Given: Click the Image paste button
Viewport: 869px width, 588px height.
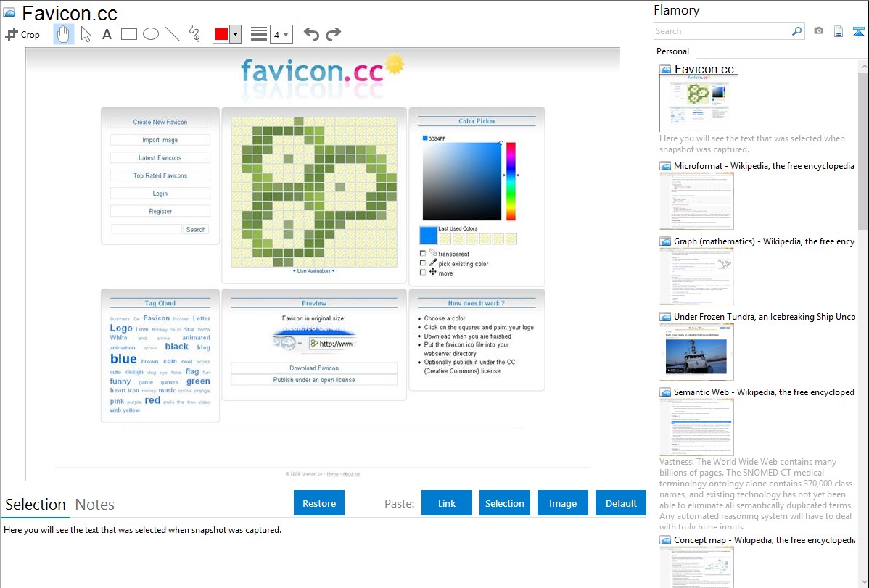Looking at the screenshot, I should 563,503.
